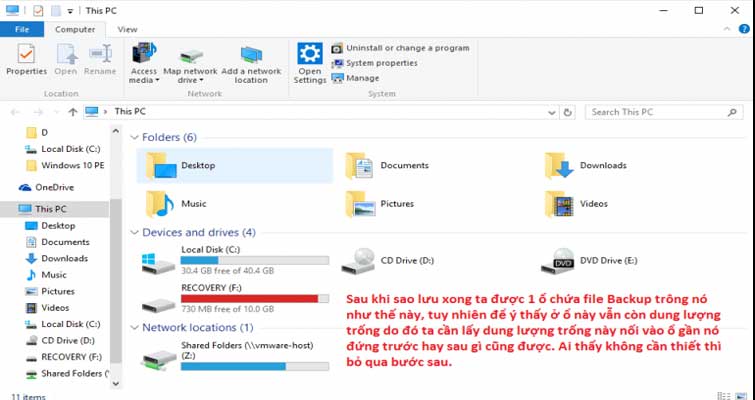Open RECOVERY (F:) in navigation pane
The height and width of the screenshot is (400, 755).
click(64, 357)
